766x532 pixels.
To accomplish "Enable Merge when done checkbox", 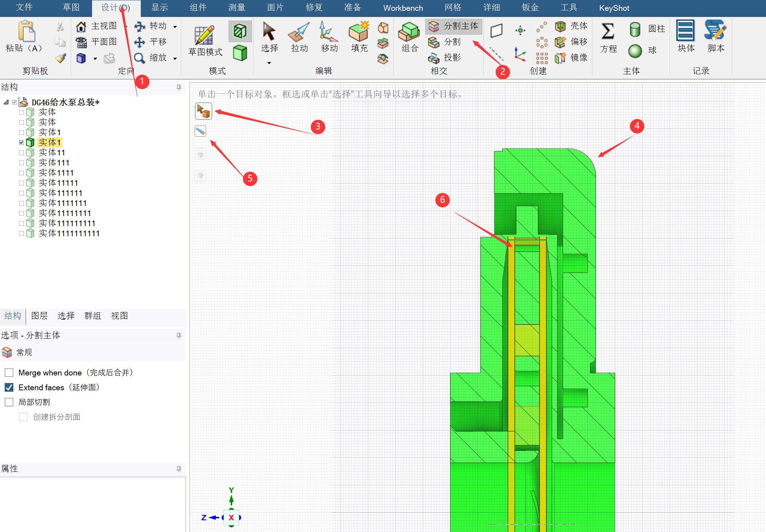I will coord(9,373).
